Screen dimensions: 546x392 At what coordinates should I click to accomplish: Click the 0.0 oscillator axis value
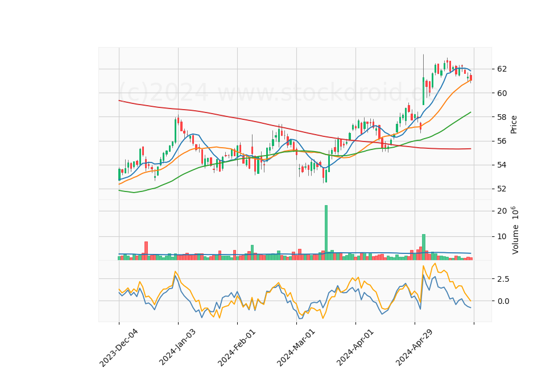tap(503, 301)
